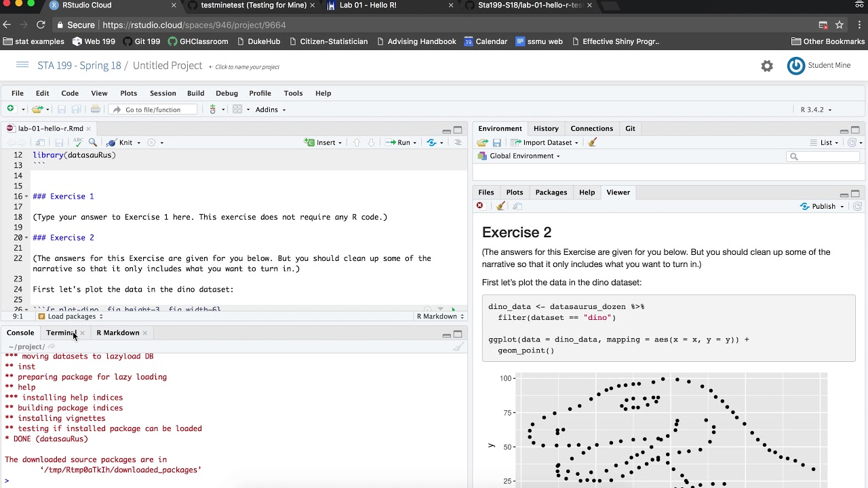The height and width of the screenshot is (488, 868).
Task: Open the Plots menu
Action: point(129,93)
